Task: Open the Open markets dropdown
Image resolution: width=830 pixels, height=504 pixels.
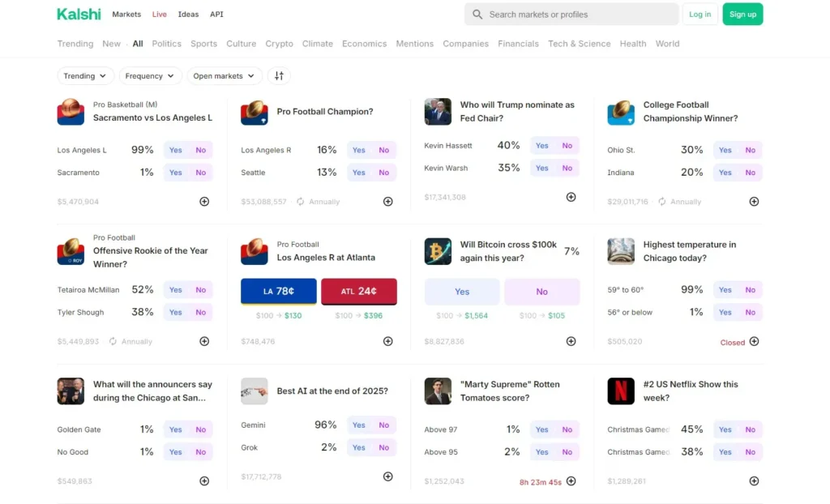Action: click(225, 76)
